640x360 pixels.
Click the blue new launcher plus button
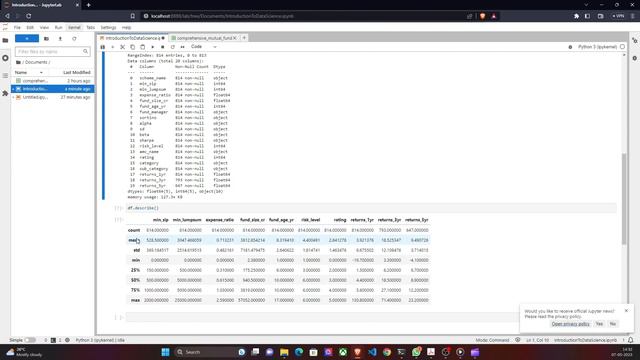27,38
